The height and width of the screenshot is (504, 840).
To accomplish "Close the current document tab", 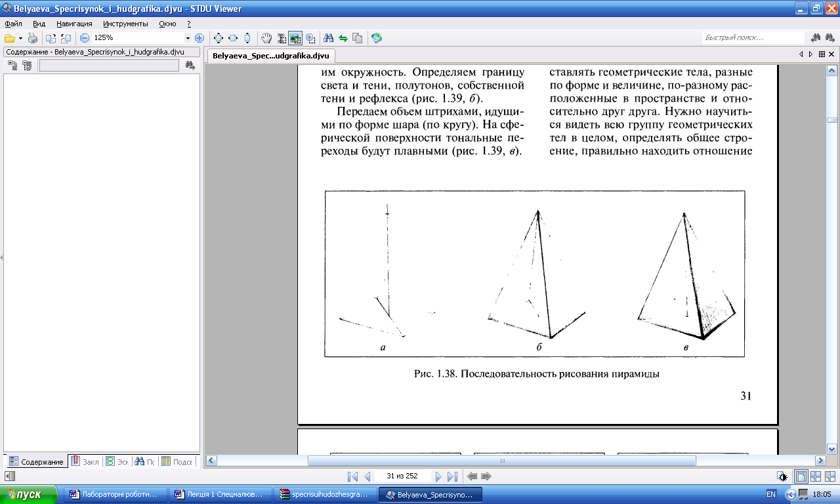I will pyautogui.click(x=831, y=54).
